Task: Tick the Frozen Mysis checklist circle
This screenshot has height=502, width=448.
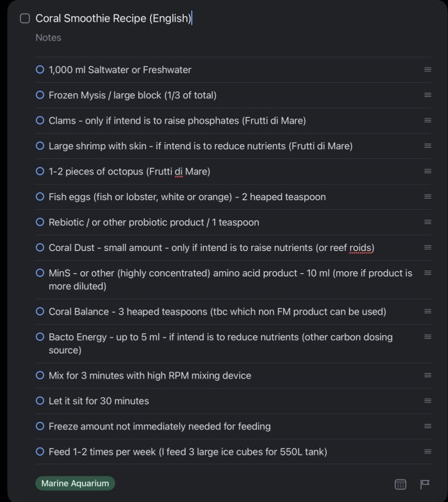Action: (40, 95)
